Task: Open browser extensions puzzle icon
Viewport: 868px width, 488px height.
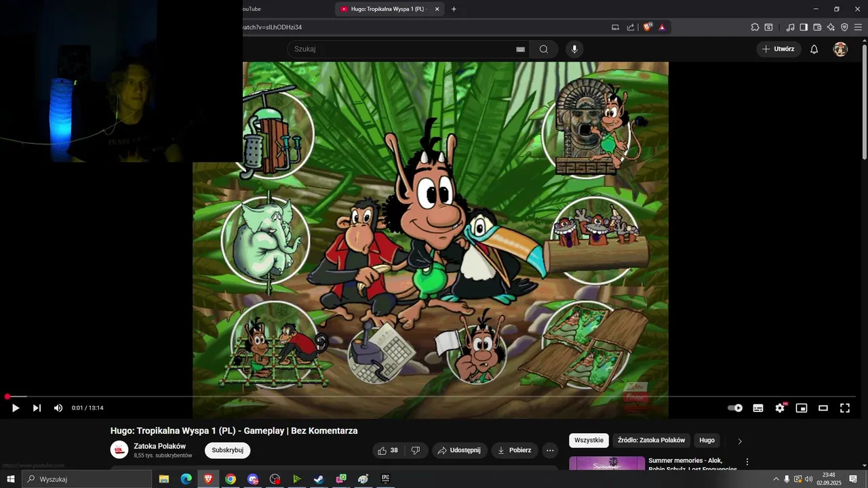Action: 755,27
